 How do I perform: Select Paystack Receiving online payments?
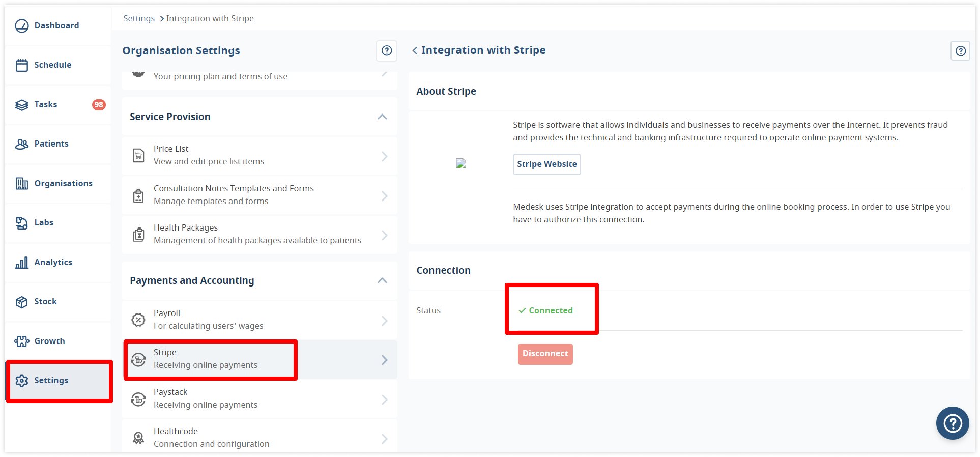(x=260, y=398)
